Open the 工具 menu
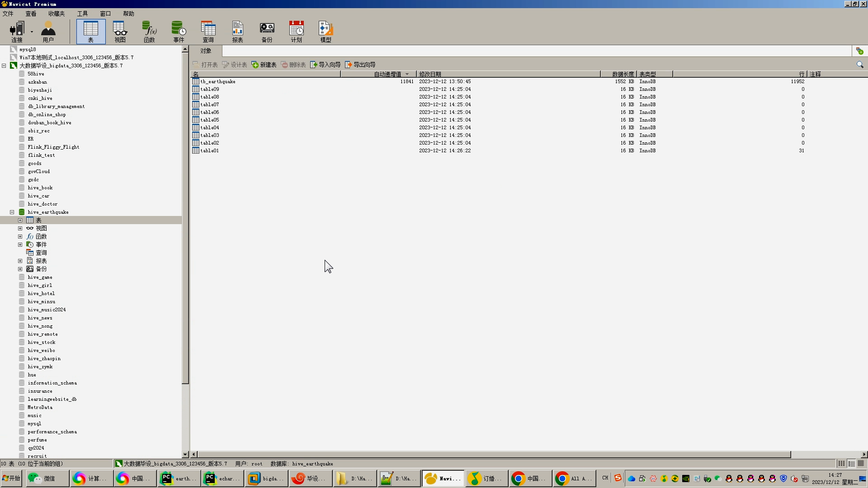This screenshot has width=868, height=488. tap(82, 14)
